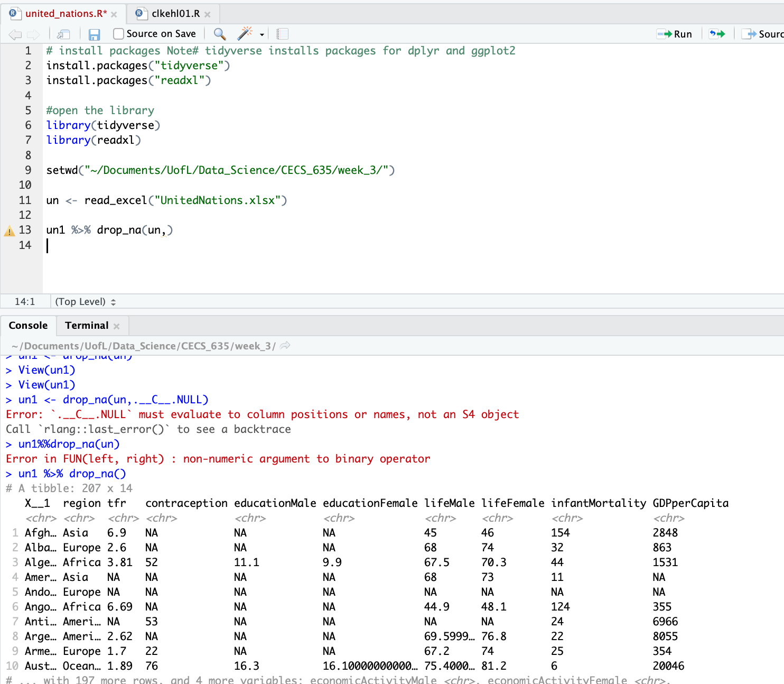Image resolution: width=784 pixels, height=684 pixels.
Task: Open the Top Level scope selector
Action: coord(86,302)
